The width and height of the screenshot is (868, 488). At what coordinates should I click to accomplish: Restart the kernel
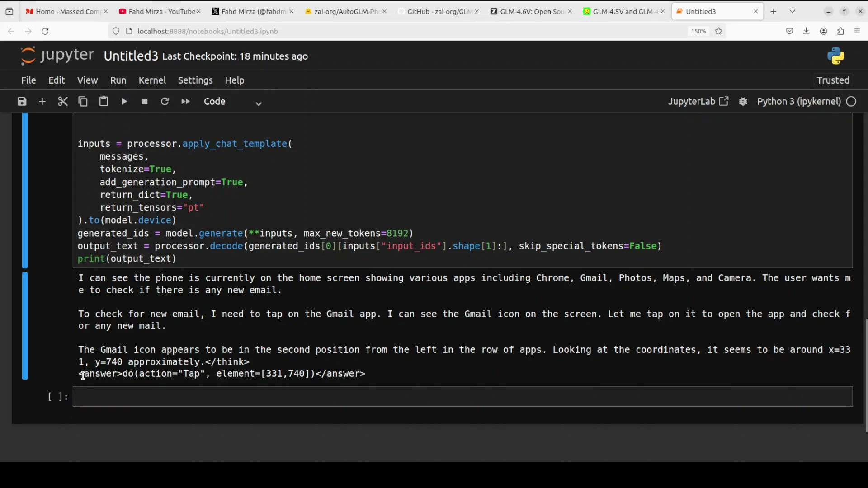coord(165,101)
